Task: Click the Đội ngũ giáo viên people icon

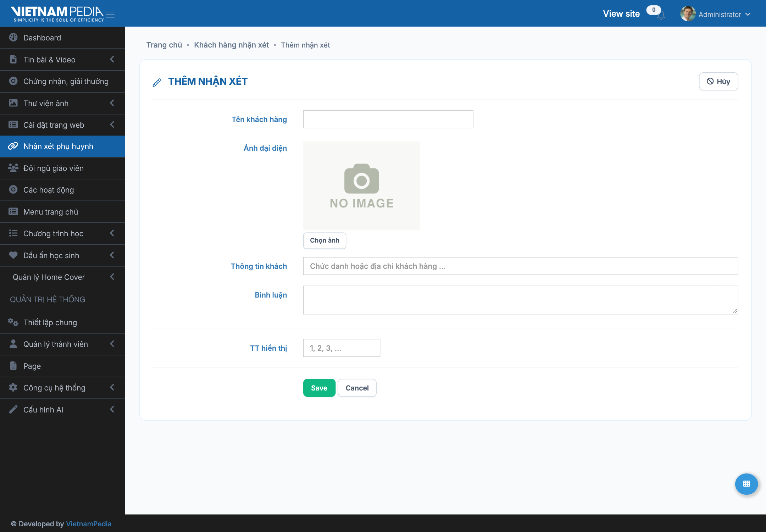Action: [x=13, y=168]
